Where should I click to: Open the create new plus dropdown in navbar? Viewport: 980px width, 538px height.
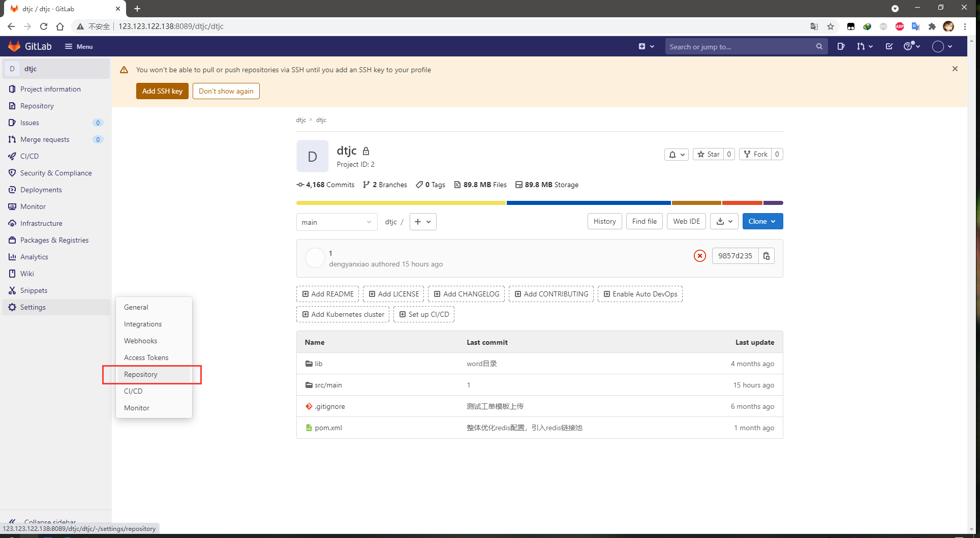click(646, 46)
